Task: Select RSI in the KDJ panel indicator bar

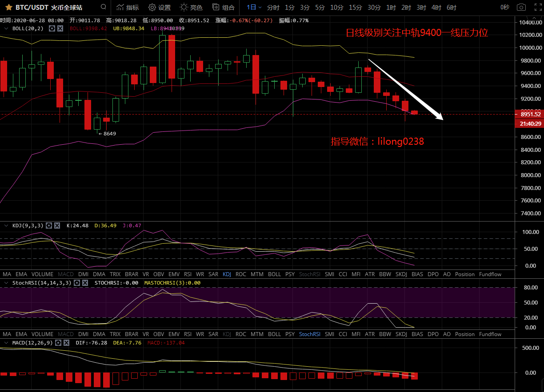Action: [x=188, y=274]
